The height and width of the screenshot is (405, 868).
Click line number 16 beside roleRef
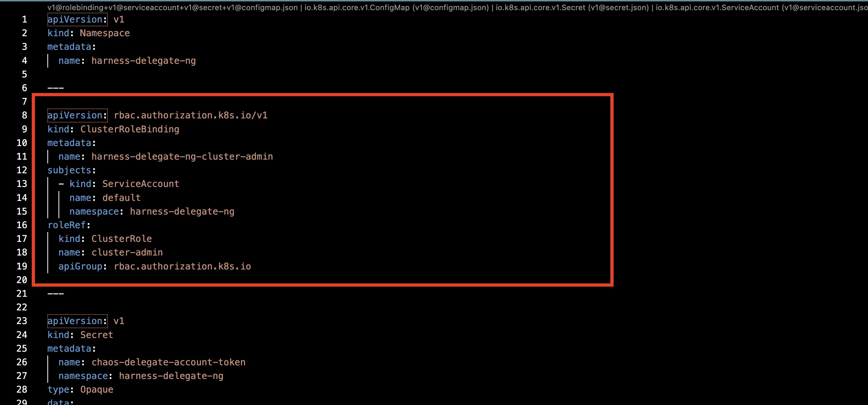[x=22, y=225]
